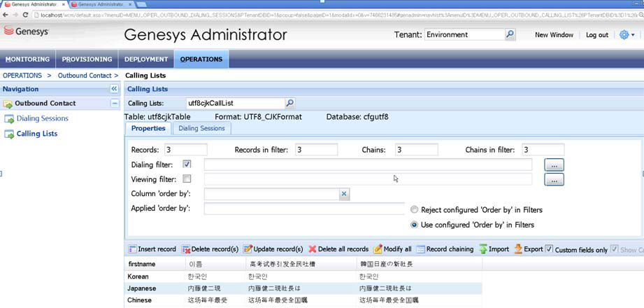Open the OPERATIONS tab
The width and height of the screenshot is (644, 308).
[x=201, y=59]
